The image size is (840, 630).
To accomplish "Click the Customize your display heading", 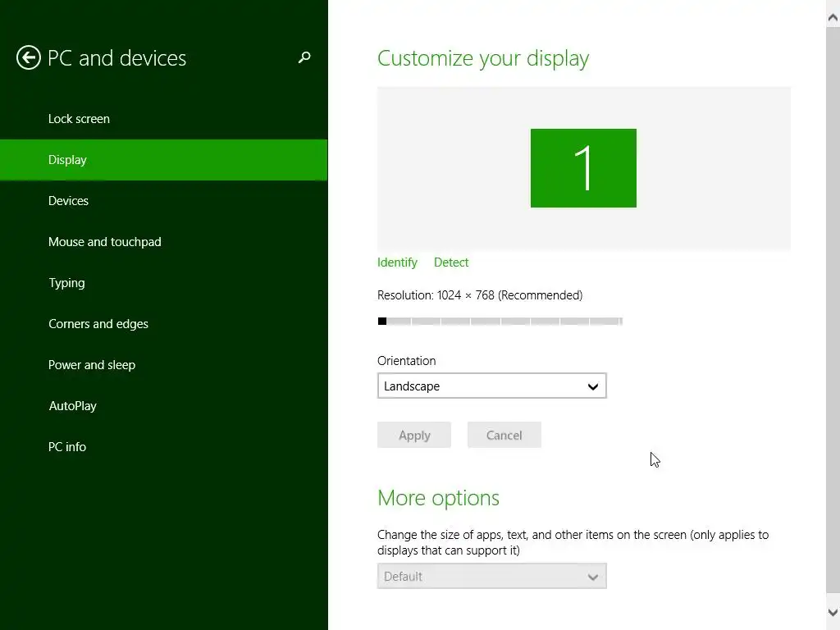I will pyautogui.click(x=482, y=58).
